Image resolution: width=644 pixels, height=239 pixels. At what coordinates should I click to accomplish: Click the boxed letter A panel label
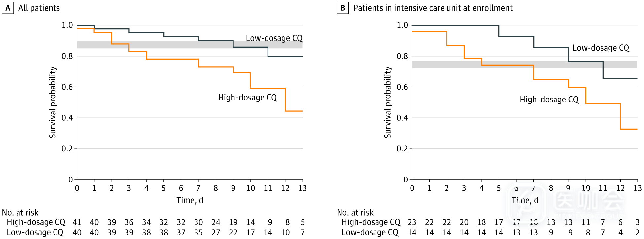[8, 8]
